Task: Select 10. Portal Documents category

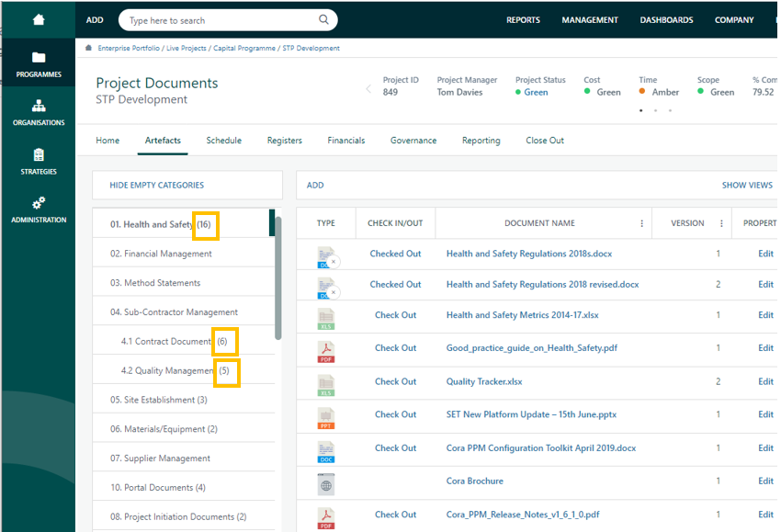Action: (184, 488)
